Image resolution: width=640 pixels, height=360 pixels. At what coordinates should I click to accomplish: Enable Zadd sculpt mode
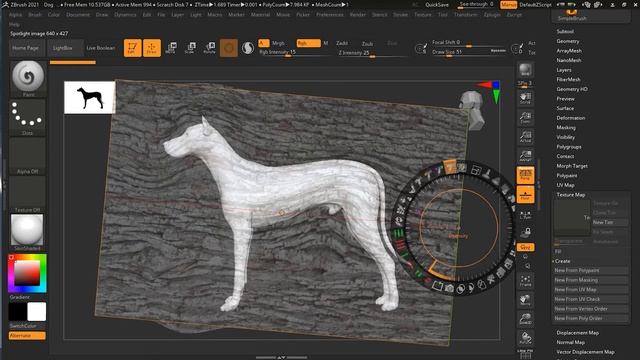coord(342,43)
